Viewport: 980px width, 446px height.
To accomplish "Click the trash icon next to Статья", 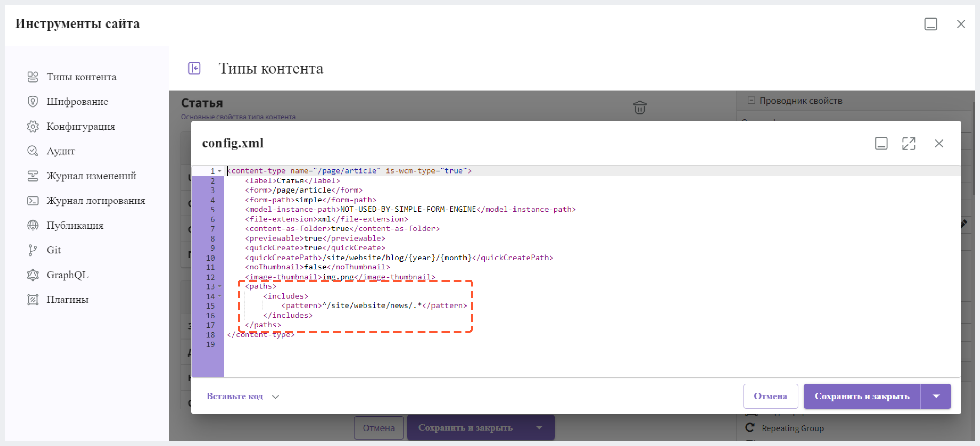I will [x=639, y=108].
